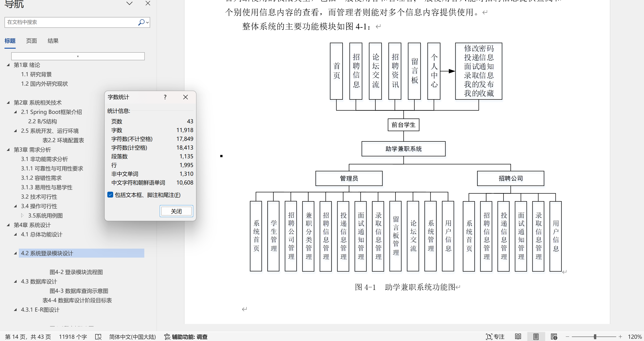
Task: Expand the 3.5系统用例图 heading
Action: point(22,215)
